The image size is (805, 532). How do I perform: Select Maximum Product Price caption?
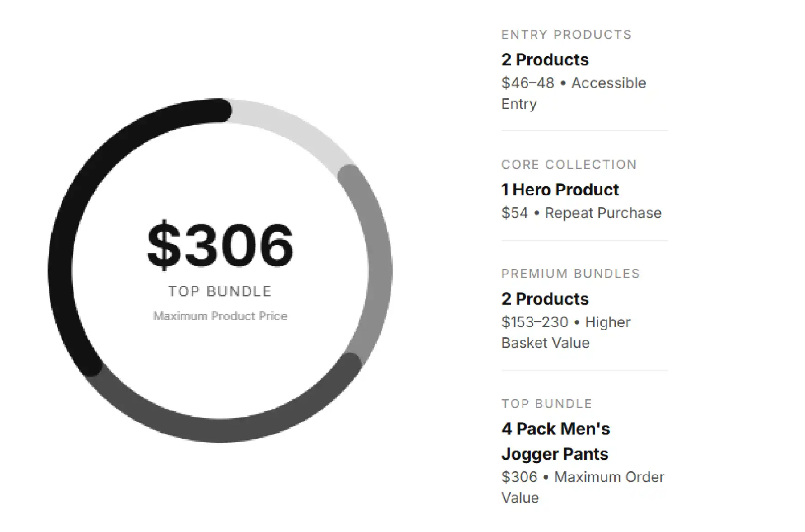[220, 316]
